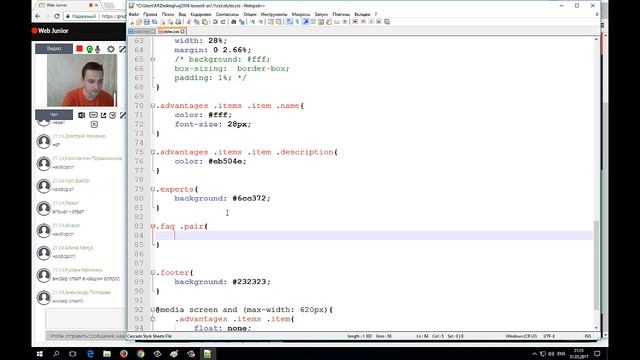Click the red stop recording icon in Web Junior

(x=80, y=49)
